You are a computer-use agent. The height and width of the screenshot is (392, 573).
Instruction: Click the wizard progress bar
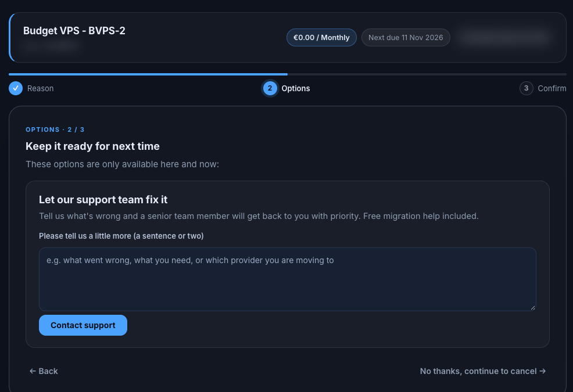[x=288, y=74]
